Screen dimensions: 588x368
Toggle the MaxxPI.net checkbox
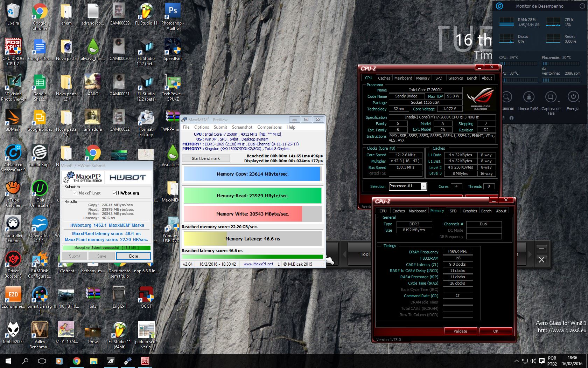coord(75,193)
